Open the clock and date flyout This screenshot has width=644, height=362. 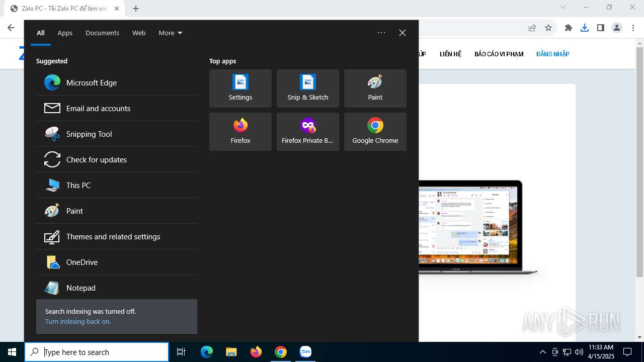601,352
